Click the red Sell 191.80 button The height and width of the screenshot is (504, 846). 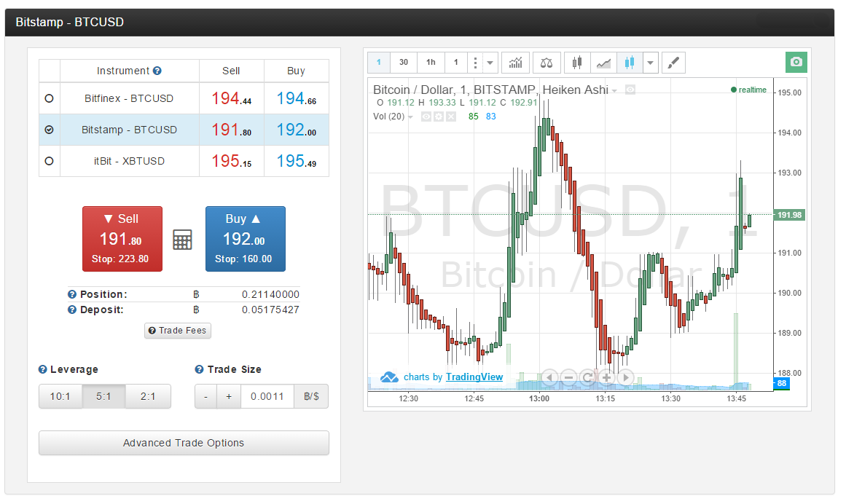tap(122, 239)
